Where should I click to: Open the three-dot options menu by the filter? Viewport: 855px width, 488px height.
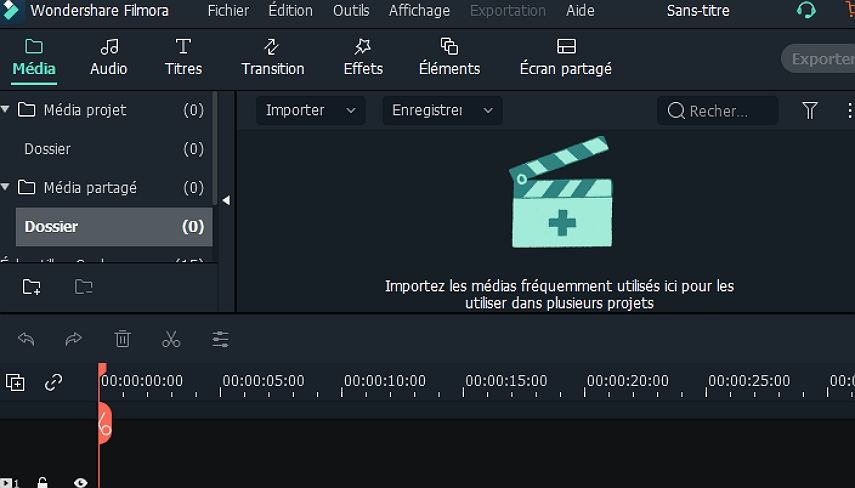click(849, 111)
